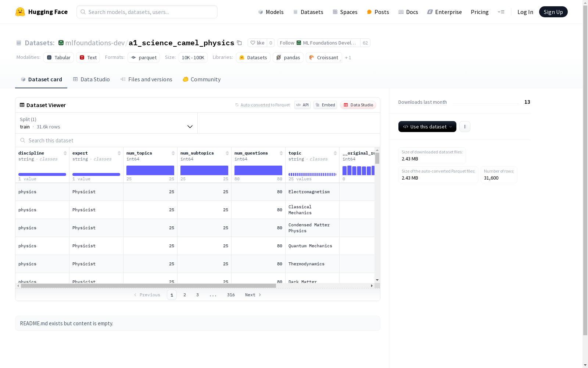The image size is (588, 368).
Task: Go to the Next page of results
Action: pyautogui.click(x=253, y=295)
